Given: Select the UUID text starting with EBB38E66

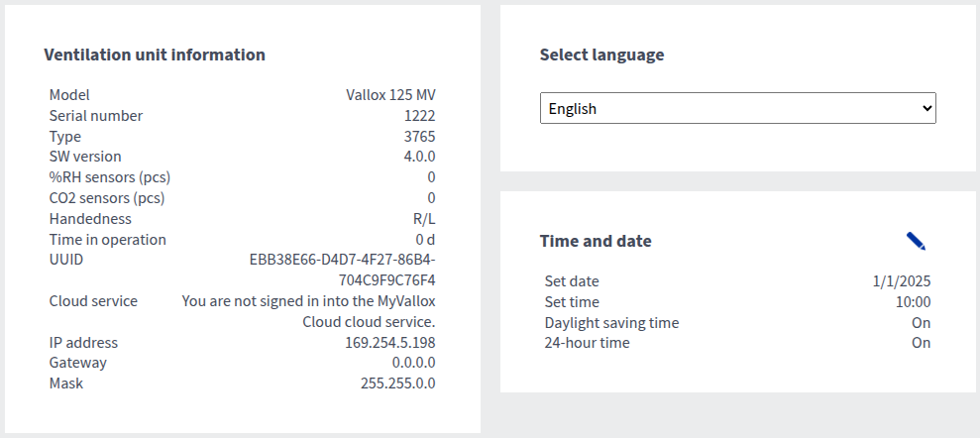Looking at the screenshot, I should pyautogui.click(x=342, y=260).
